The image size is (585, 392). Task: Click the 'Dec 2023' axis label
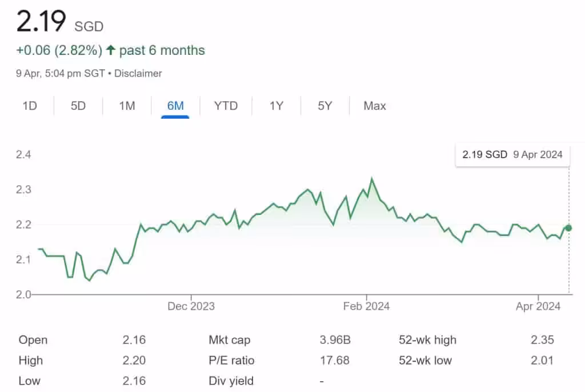coord(191,306)
